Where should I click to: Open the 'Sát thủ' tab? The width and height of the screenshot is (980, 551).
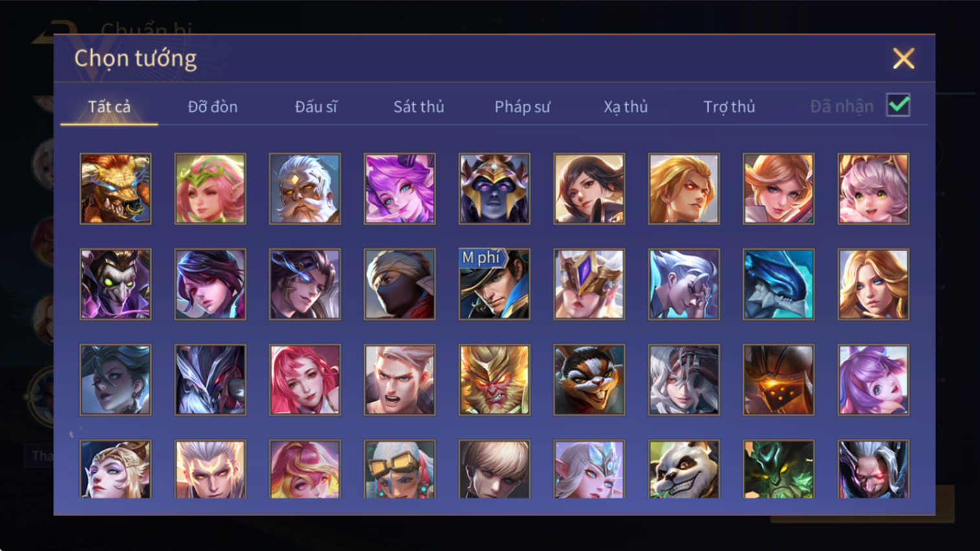pos(419,107)
